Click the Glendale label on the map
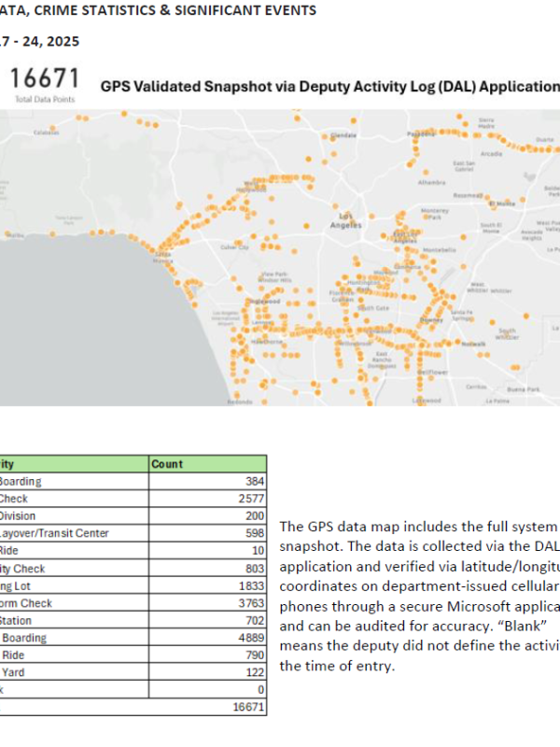560x747 pixels. tap(343, 135)
